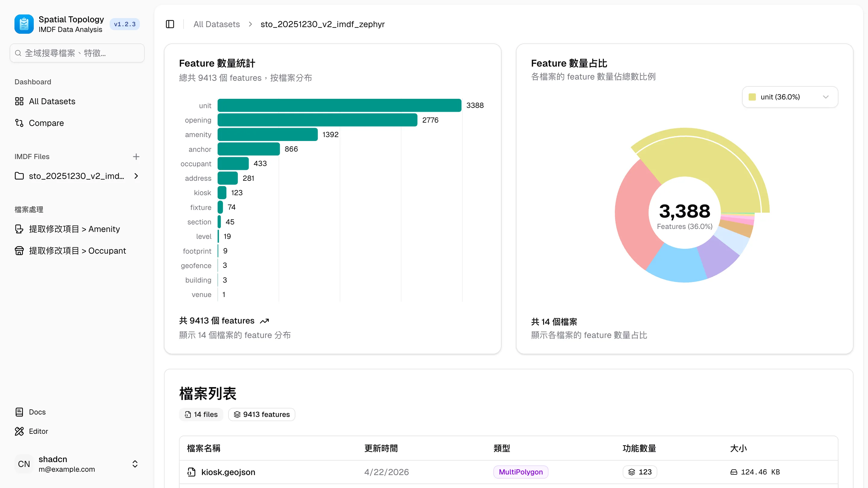Screen dimensions: 868x488
Task: Open the unit (36.0%) dropdown
Action: pos(790,97)
